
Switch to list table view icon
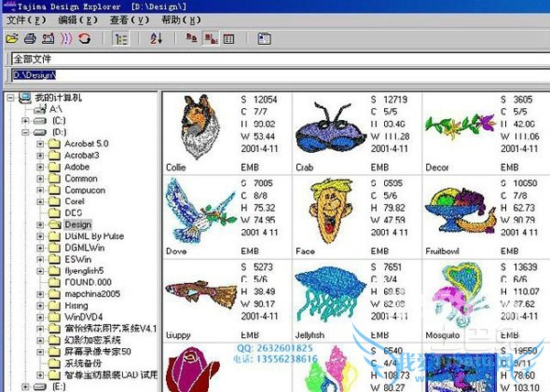(228, 38)
